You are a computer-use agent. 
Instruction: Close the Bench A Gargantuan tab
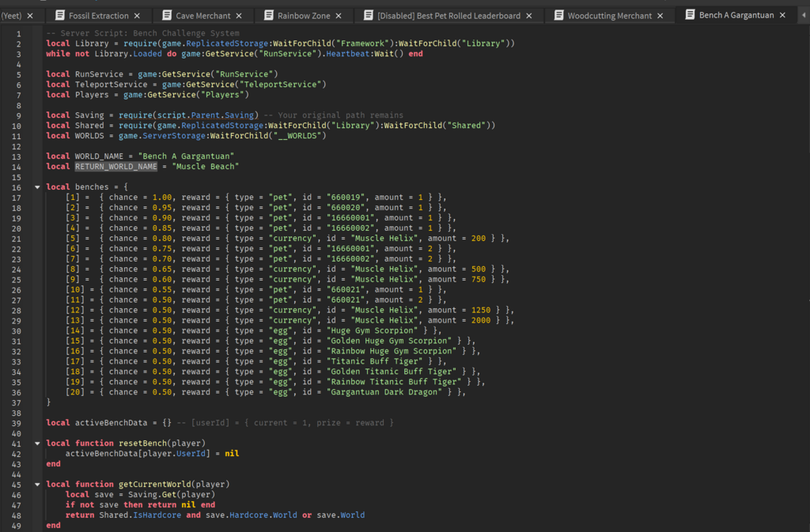coord(782,16)
